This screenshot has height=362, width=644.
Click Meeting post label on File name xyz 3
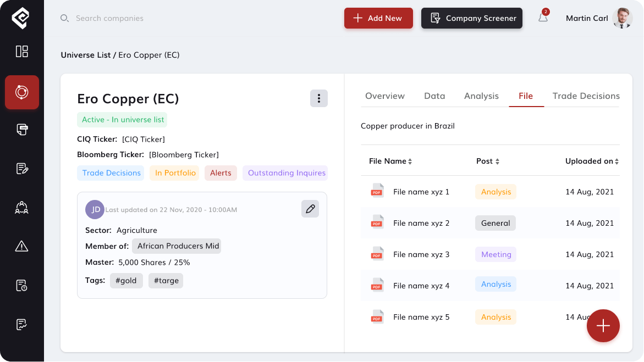(x=496, y=254)
